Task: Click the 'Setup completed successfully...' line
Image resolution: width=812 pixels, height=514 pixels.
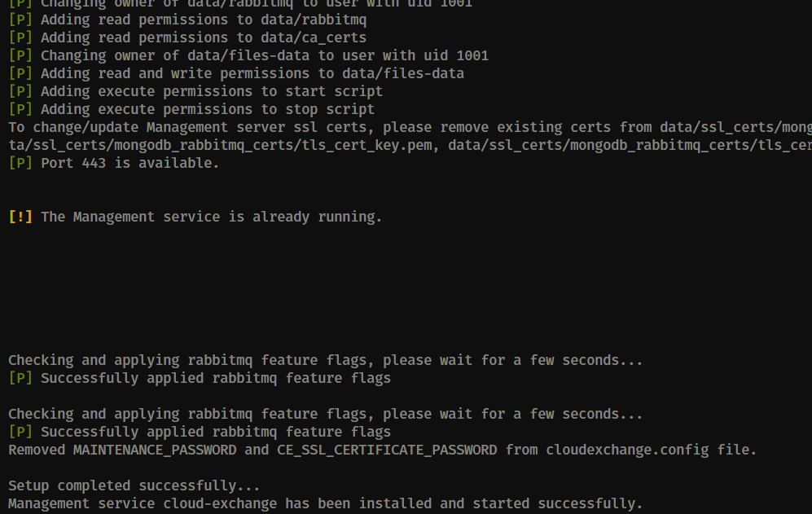Action: point(134,486)
